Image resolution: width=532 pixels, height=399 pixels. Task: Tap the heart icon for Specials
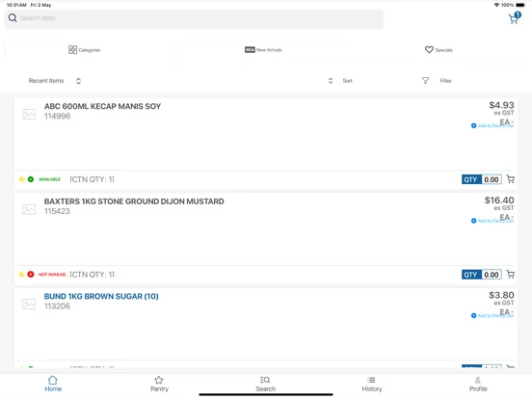coord(429,50)
